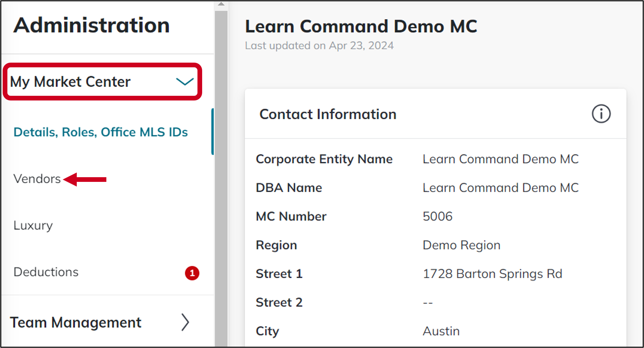Click the Street 1 label
The width and height of the screenshot is (644, 348).
click(279, 274)
